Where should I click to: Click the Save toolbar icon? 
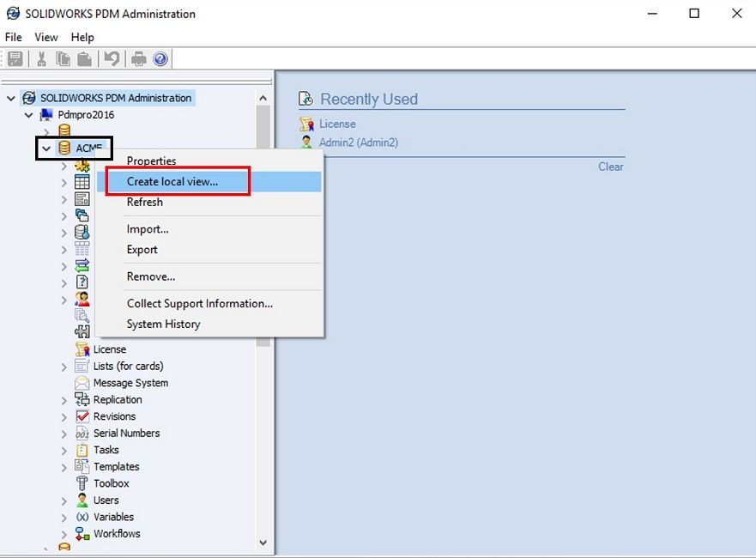tap(15, 58)
